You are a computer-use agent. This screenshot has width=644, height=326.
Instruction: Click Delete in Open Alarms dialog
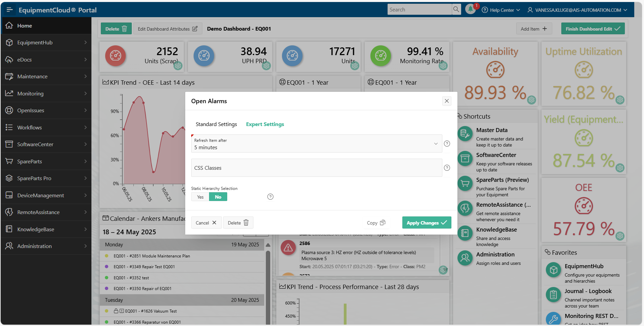point(238,222)
